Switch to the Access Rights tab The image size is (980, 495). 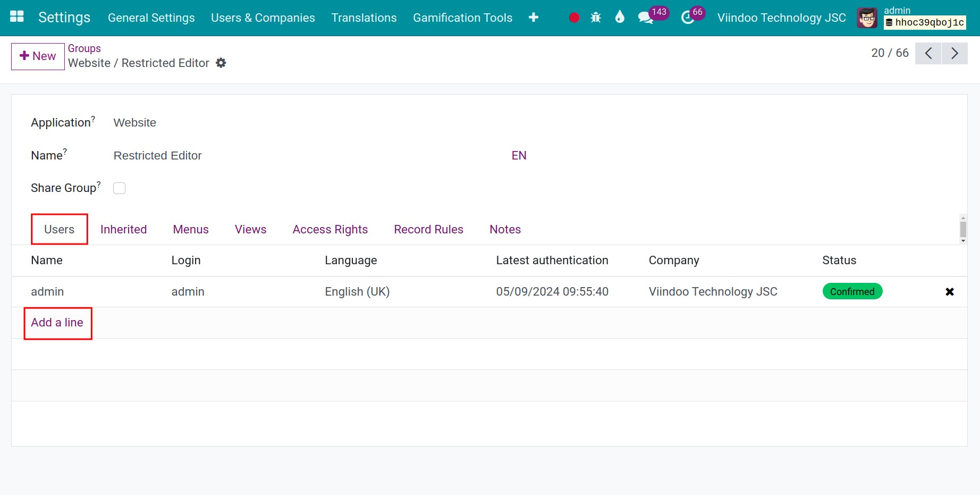click(x=330, y=229)
